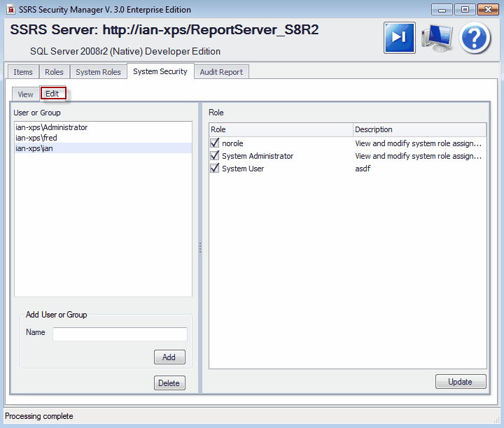Select the System User role name
Image resolution: width=504 pixels, height=428 pixels.
point(243,169)
